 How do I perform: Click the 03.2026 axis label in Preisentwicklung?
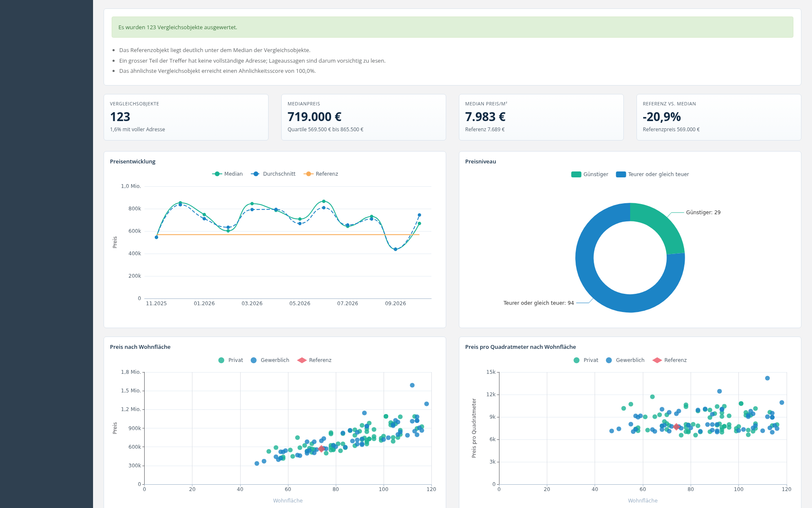click(x=252, y=304)
